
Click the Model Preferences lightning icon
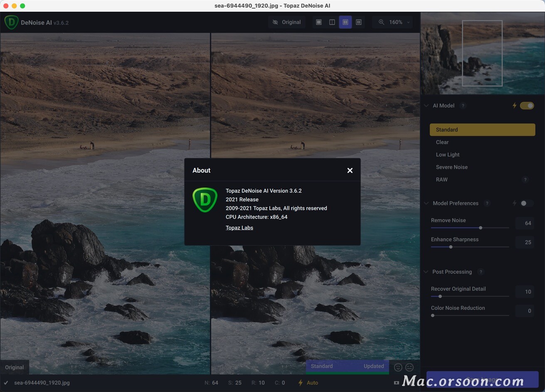coord(514,203)
